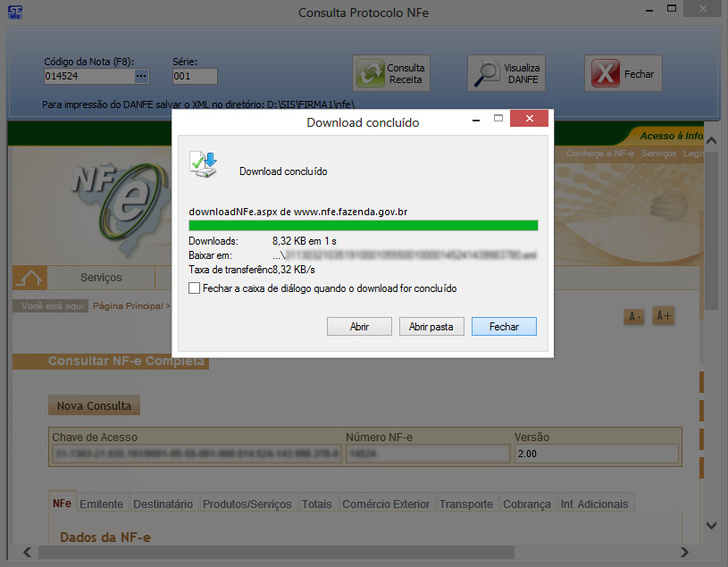Click the Série input field
This screenshot has height=567, width=728.
click(x=195, y=77)
